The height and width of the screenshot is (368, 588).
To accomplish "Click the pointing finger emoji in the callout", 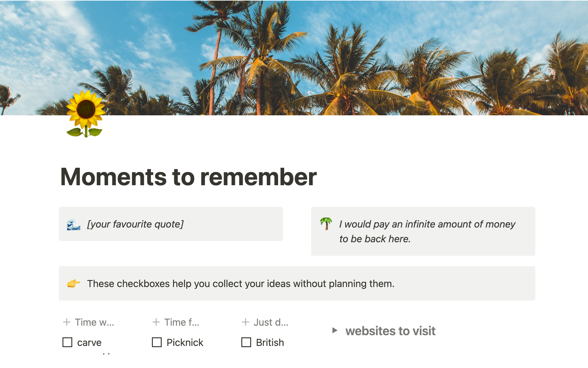I will pos(73,283).
